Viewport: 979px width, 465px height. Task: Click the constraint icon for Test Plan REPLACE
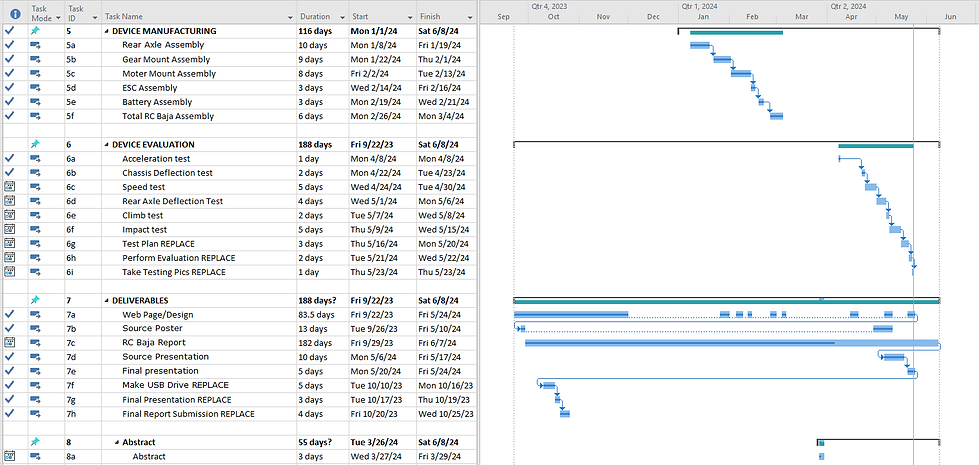point(9,243)
